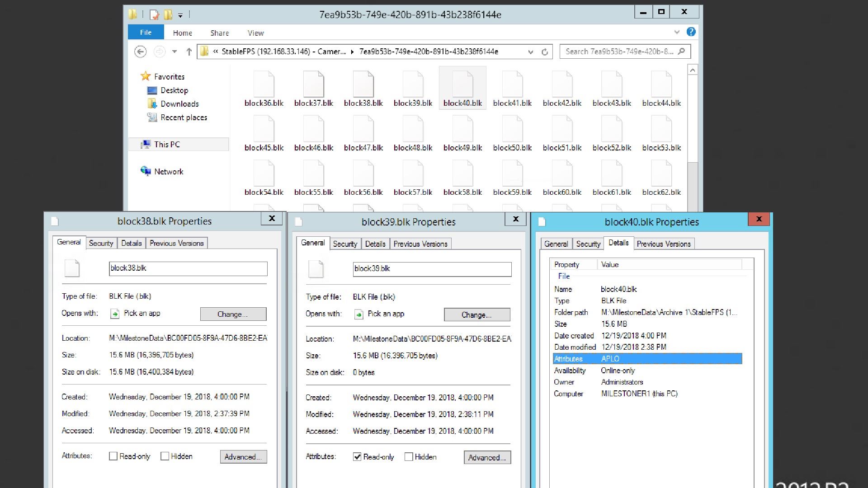Click the block38.blk filename field
The image size is (868, 488).
click(x=188, y=268)
